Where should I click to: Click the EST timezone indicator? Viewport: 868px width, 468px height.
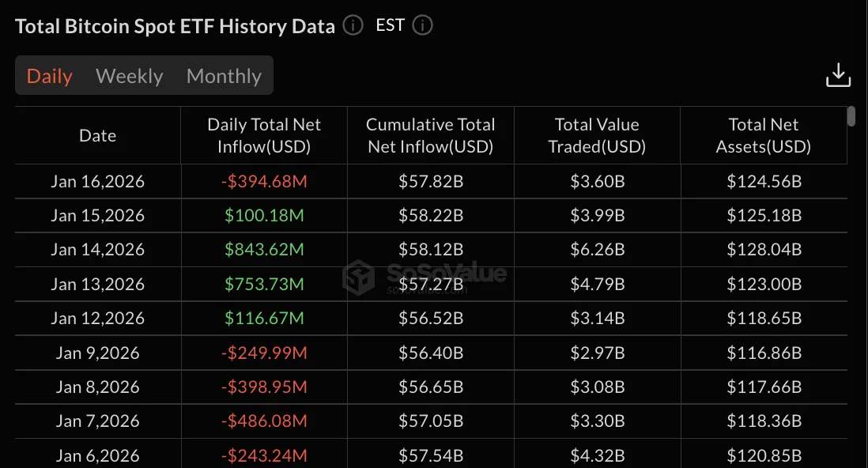389,25
